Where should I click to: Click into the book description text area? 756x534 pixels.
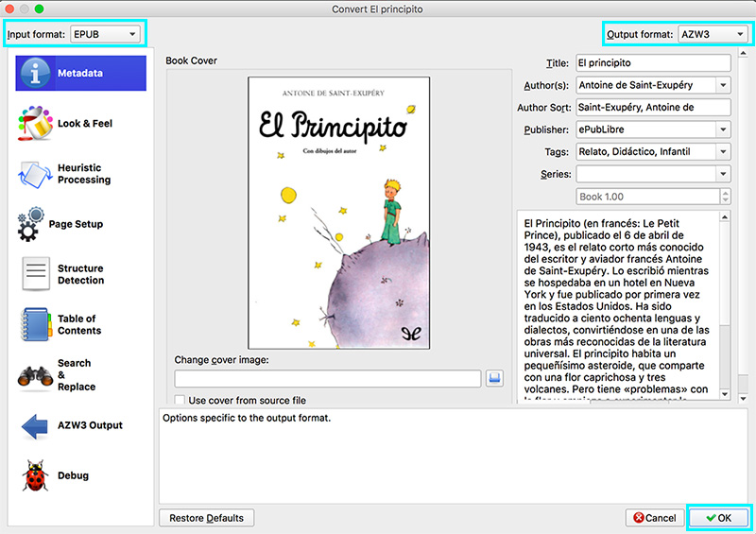[x=617, y=306]
